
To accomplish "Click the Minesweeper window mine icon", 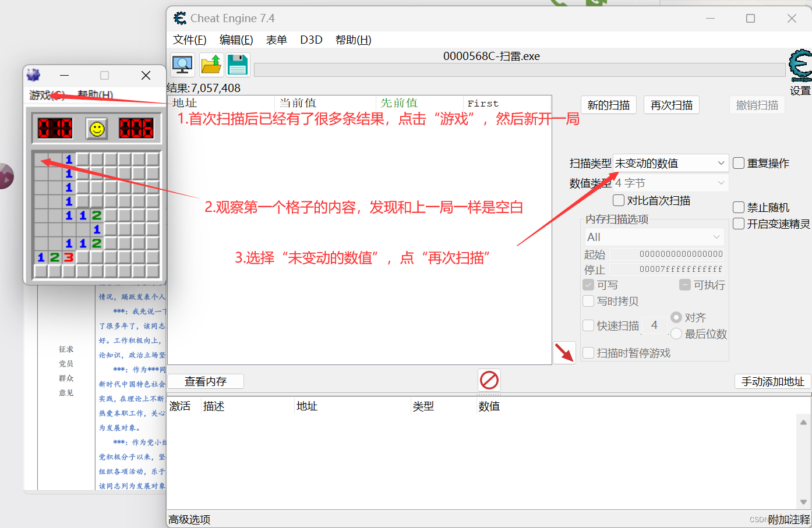I will pos(33,75).
